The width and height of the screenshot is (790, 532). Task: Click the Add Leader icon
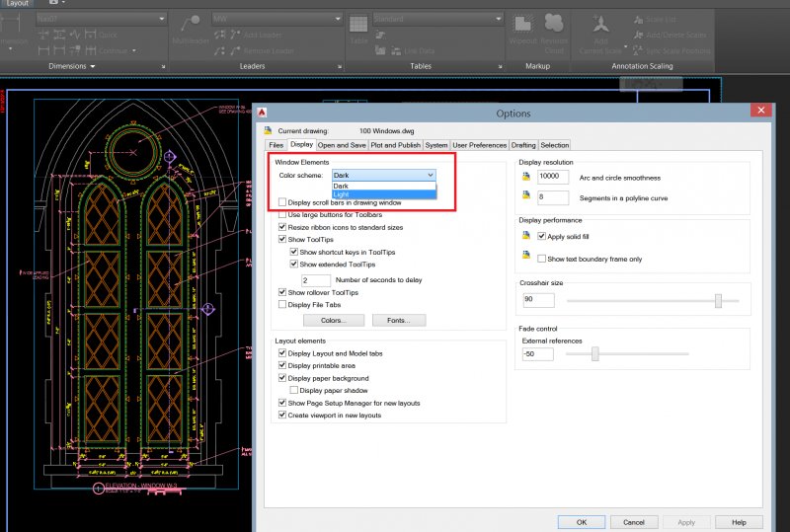point(233,33)
